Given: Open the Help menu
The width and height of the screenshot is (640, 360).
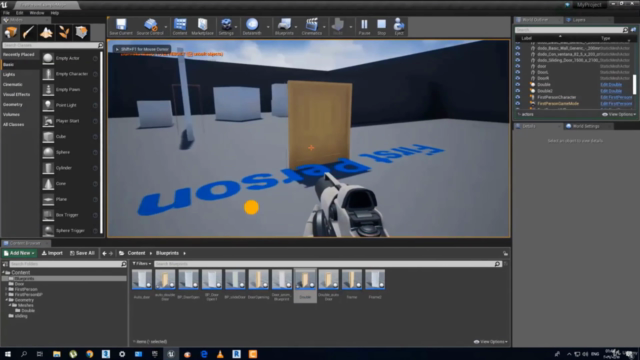Looking at the screenshot, I should point(55,13).
